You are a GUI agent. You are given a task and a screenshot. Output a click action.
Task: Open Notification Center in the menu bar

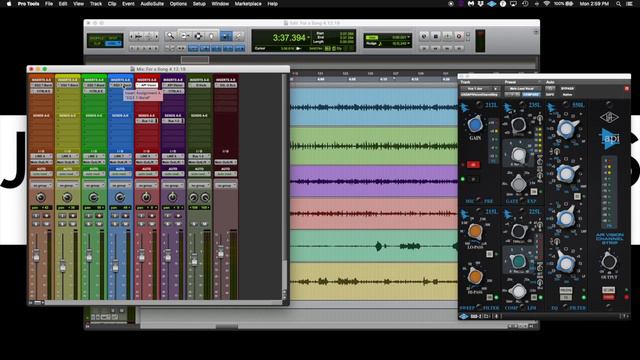click(x=630, y=4)
